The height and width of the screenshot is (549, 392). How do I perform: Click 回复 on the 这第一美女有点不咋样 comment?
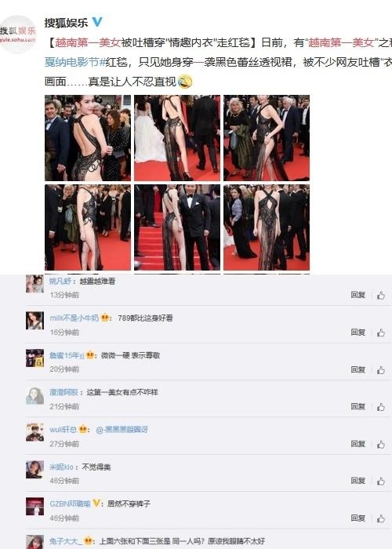[358, 406]
